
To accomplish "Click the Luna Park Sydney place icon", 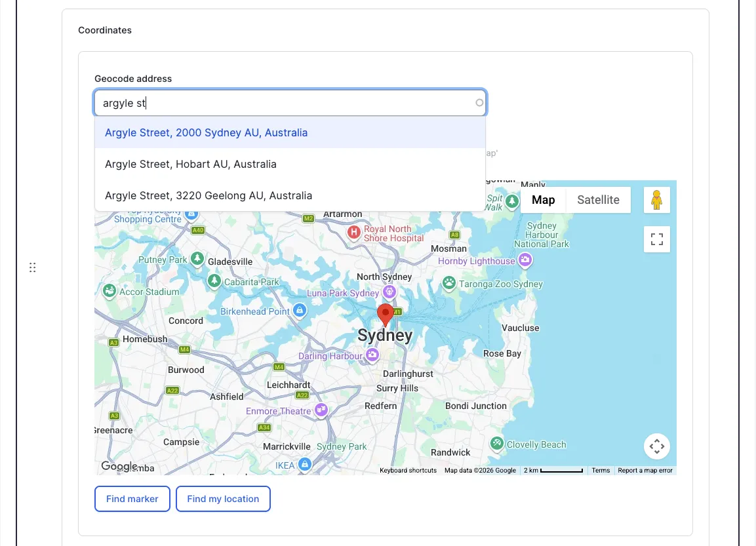I will [x=389, y=292].
